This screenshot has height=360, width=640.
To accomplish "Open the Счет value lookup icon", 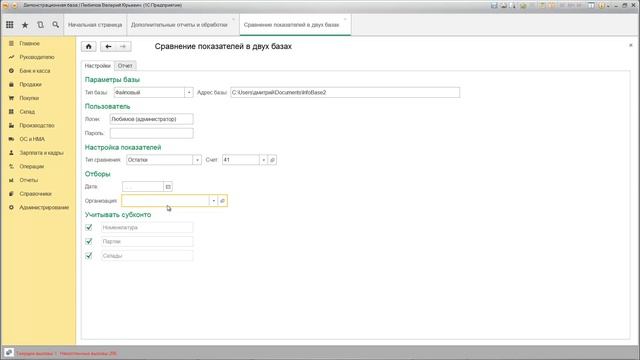I will (272, 160).
